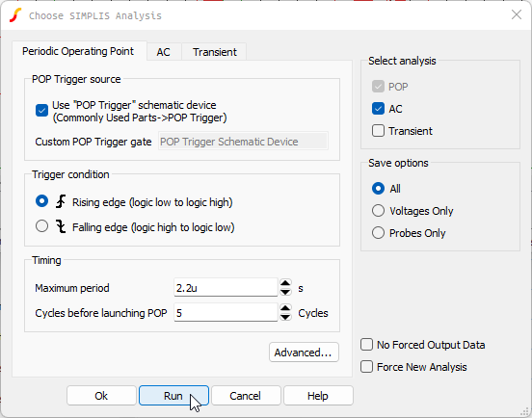Disable the AC analysis checkbox
This screenshot has height=418, width=532.
pos(378,109)
